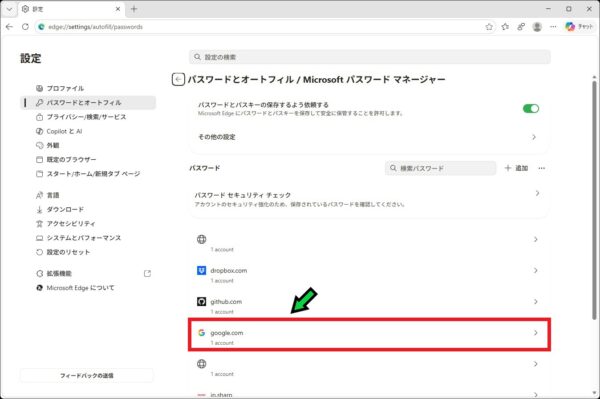Viewport: 600px width, 399px height.
Task: Open the favorites list icon
Action: 505,27
